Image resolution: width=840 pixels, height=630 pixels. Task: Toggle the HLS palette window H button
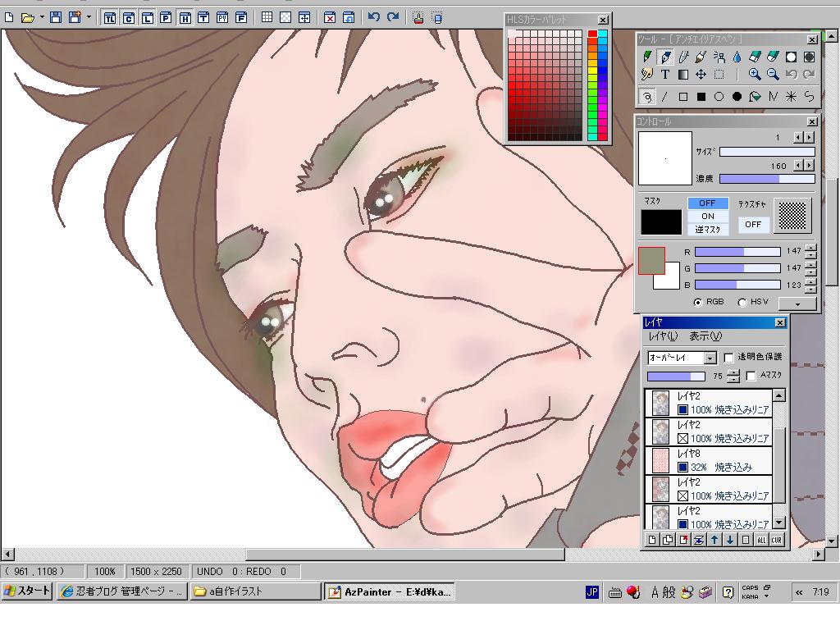[x=185, y=18]
